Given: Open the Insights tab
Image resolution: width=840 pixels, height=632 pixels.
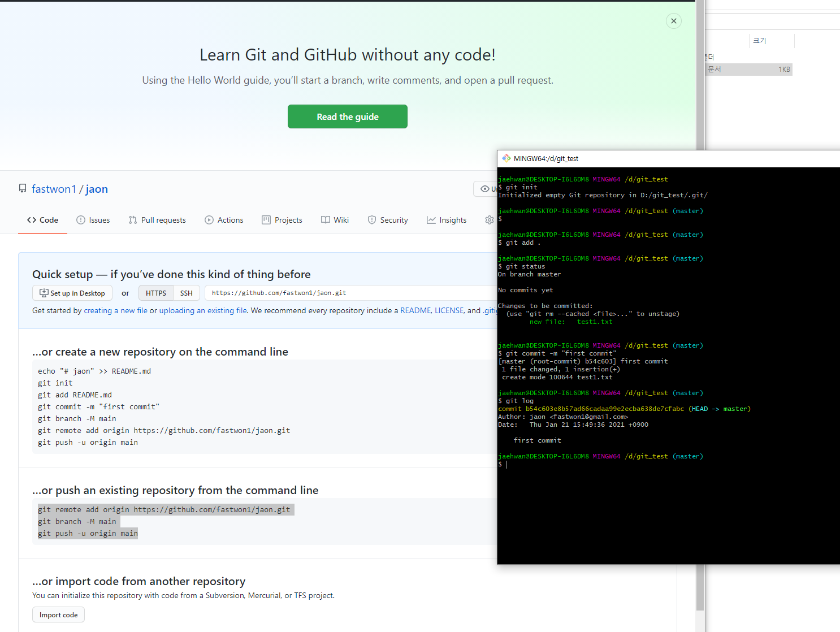Looking at the screenshot, I should [447, 220].
